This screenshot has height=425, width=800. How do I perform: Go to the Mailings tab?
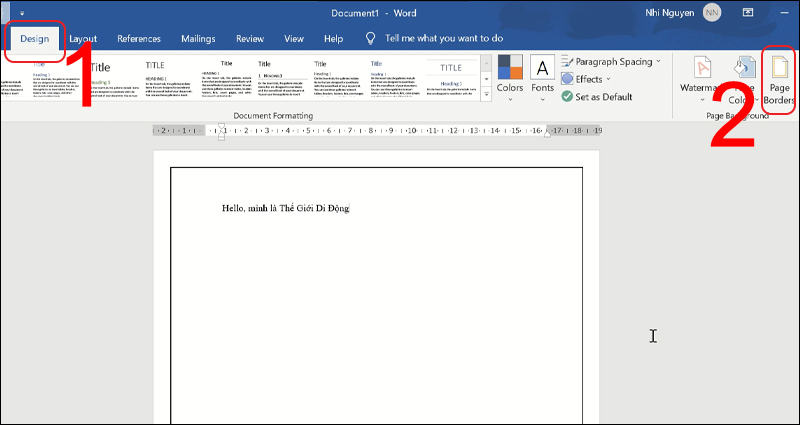198,38
